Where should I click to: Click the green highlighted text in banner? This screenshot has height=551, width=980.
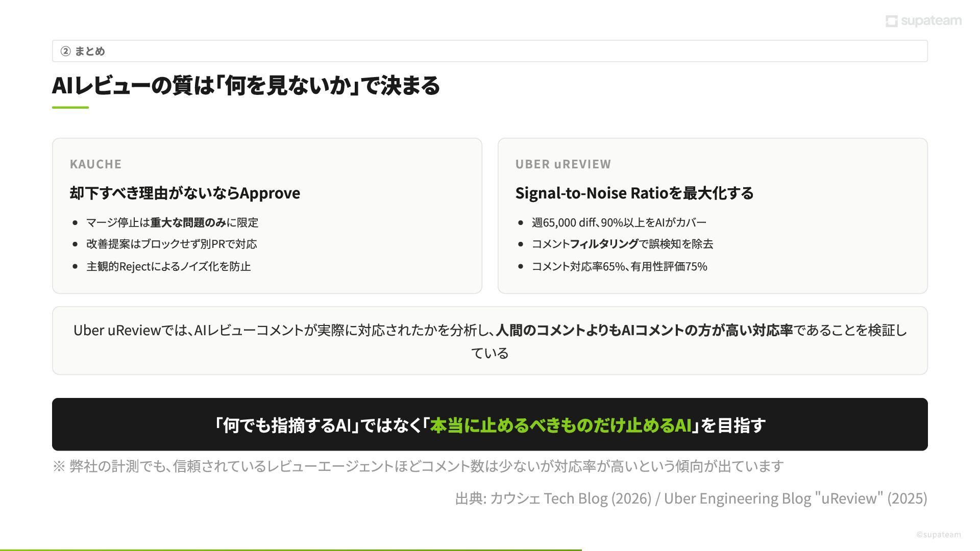point(560,425)
